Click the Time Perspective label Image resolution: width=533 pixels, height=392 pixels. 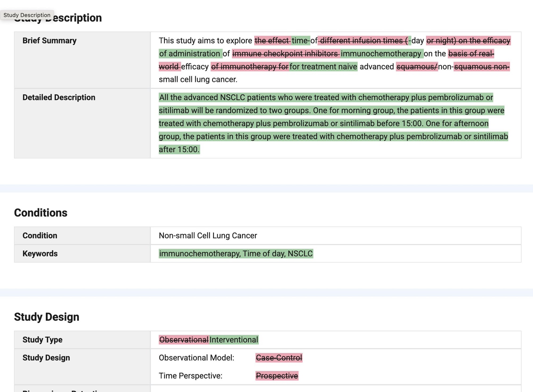coord(190,376)
